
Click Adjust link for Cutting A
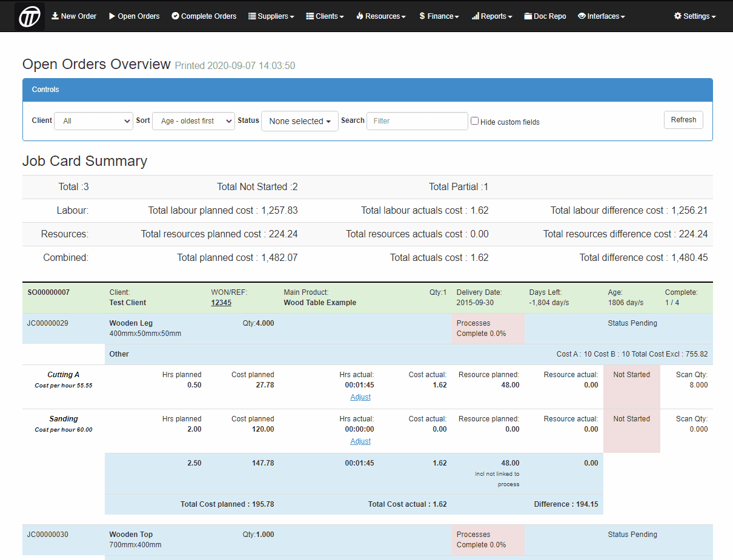tap(360, 397)
